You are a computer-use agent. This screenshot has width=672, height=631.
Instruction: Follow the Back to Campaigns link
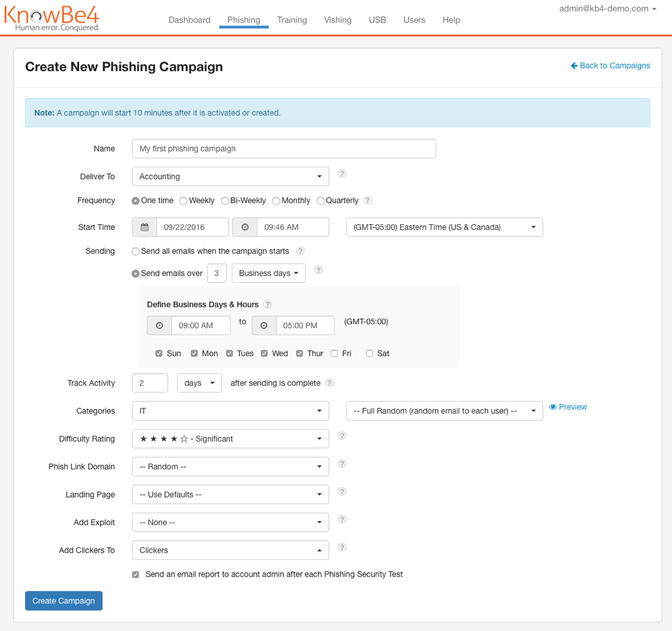(x=610, y=66)
